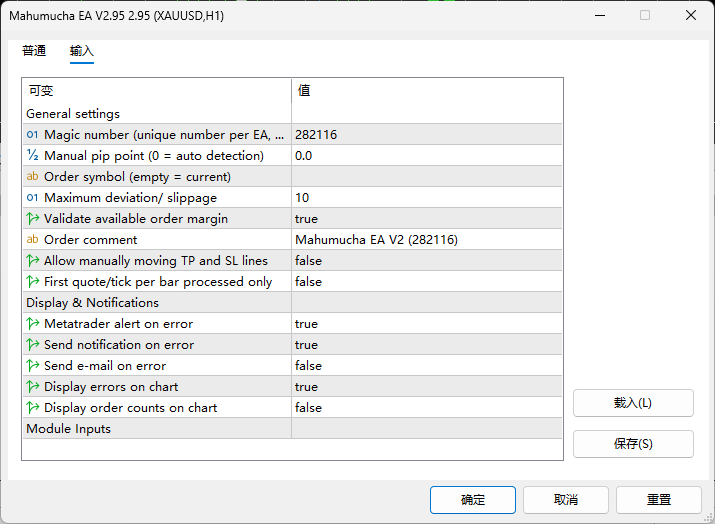Image resolution: width=715 pixels, height=524 pixels.
Task: Select the Display & Notifications section row
Action: pyautogui.click(x=292, y=302)
